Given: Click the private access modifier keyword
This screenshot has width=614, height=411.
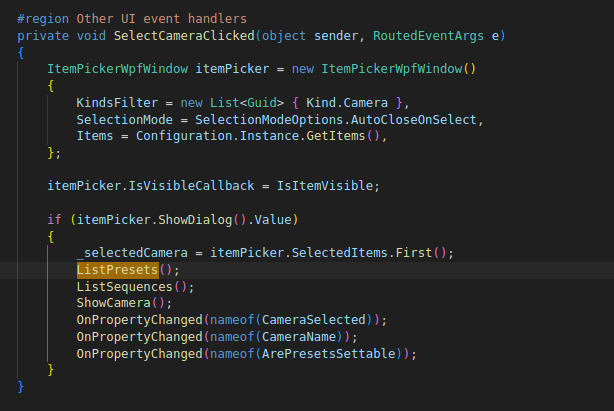Looking at the screenshot, I should pyautogui.click(x=43, y=36).
